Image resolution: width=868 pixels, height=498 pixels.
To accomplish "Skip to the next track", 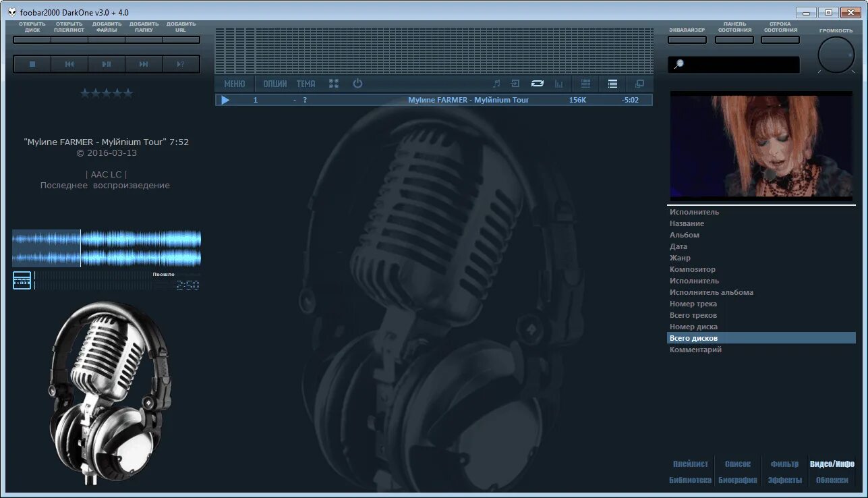I will pos(144,64).
